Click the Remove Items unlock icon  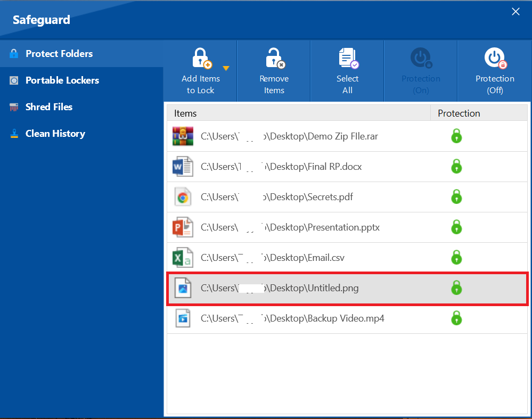point(274,59)
